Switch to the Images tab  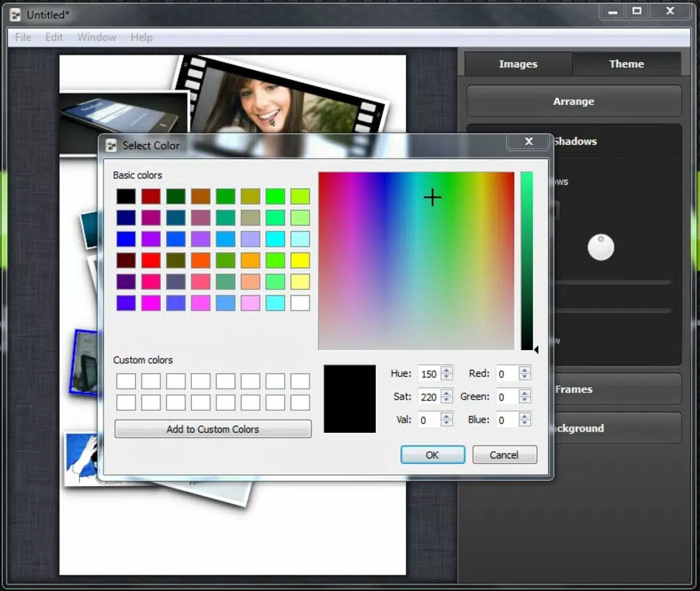518,64
